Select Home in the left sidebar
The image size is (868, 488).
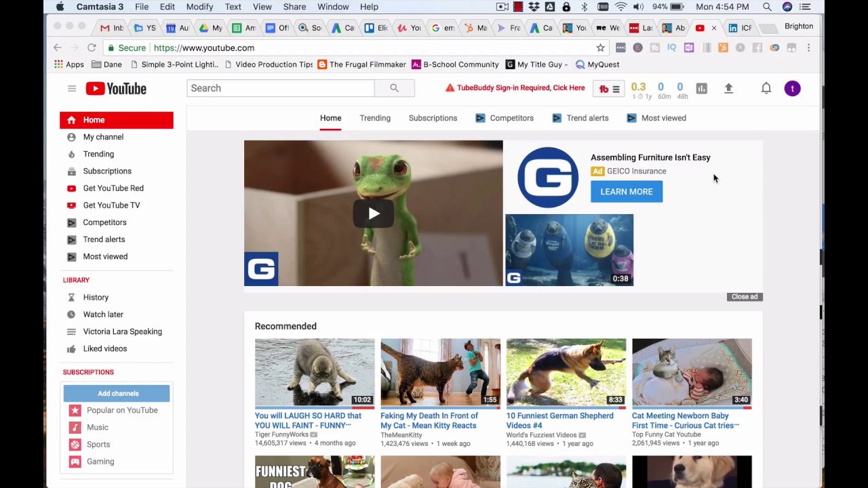pos(117,120)
